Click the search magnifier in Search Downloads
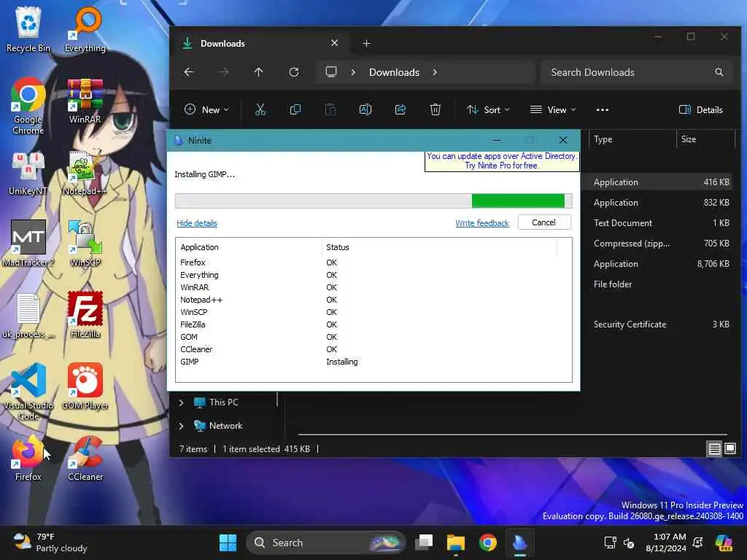 [x=719, y=72]
